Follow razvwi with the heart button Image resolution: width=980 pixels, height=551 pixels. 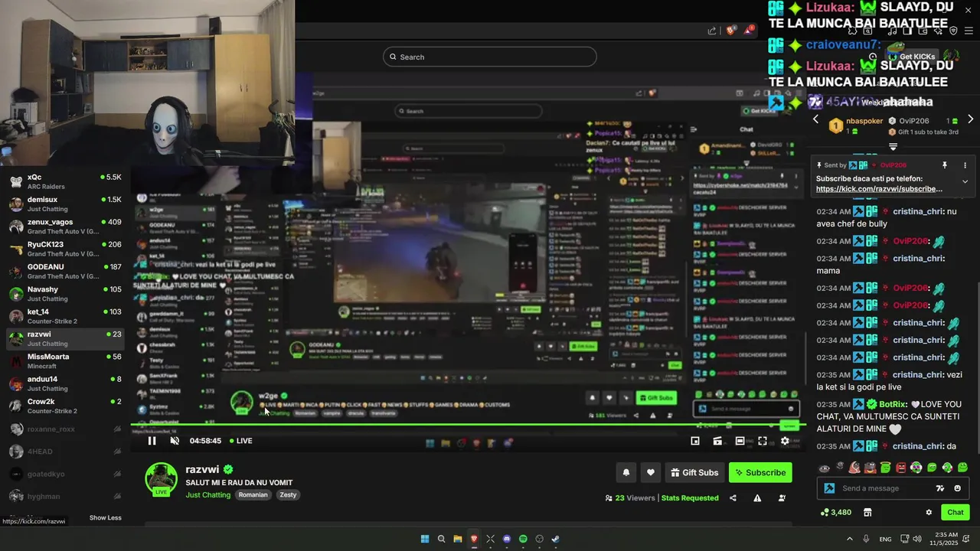[x=650, y=472]
